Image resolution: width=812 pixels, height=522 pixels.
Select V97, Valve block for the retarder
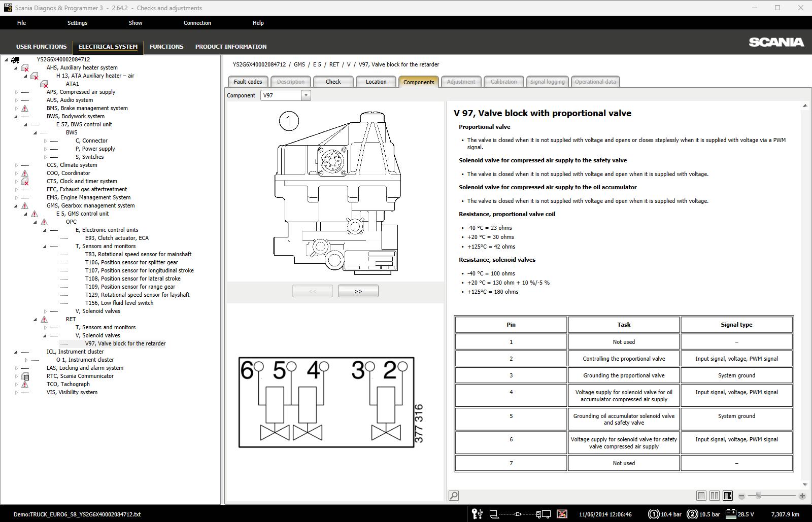click(x=125, y=343)
